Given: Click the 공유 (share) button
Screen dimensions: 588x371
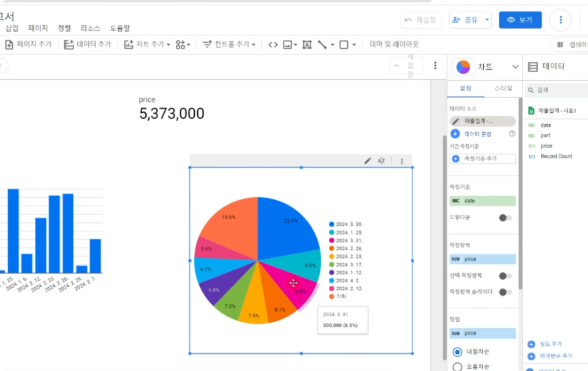Looking at the screenshot, I should point(466,20).
